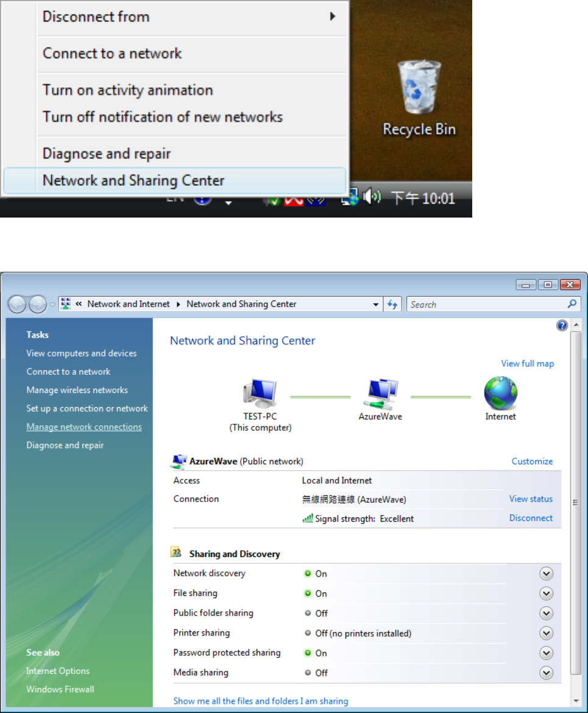Click the volume speaker tray icon
Screen dimensions: 588x713
coord(372,197)
